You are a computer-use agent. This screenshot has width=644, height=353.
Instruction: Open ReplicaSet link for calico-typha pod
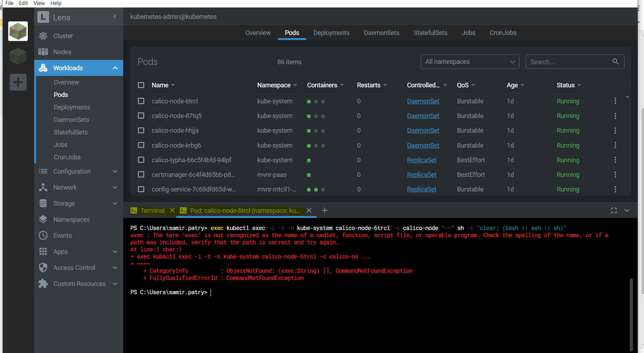click(422, 160)
